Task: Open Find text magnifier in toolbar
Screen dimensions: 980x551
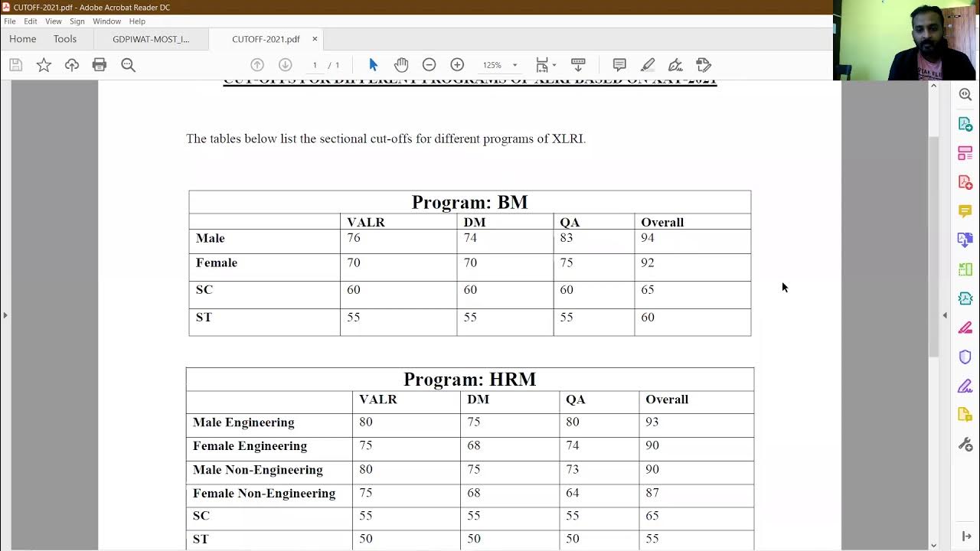Action: [x=128, y=65]
